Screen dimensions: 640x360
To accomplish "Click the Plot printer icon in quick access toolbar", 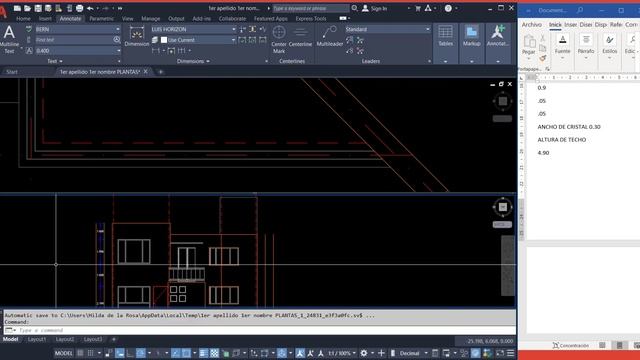I will (79, 8).
